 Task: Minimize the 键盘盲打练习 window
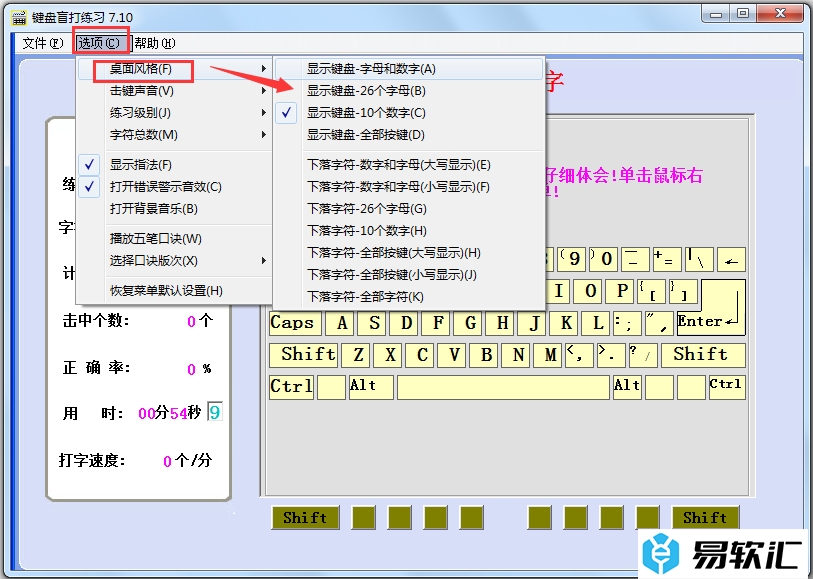click(x=716, y=14)
